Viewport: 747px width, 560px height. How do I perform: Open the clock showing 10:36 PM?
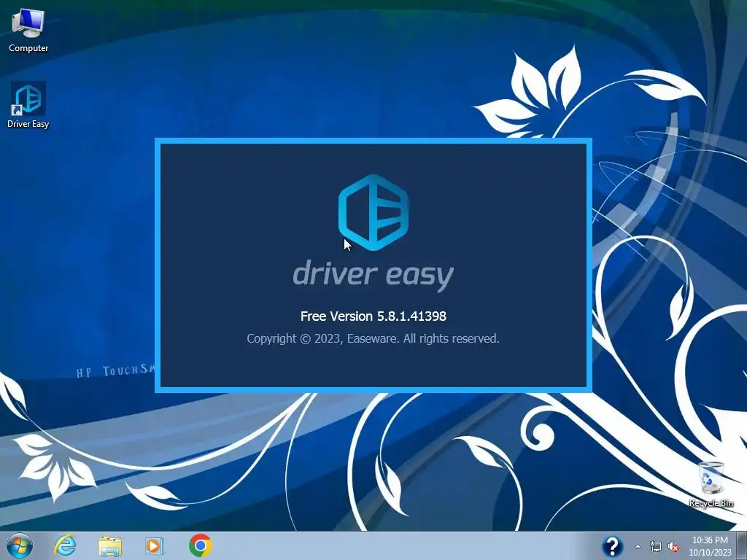pos(710,546)
